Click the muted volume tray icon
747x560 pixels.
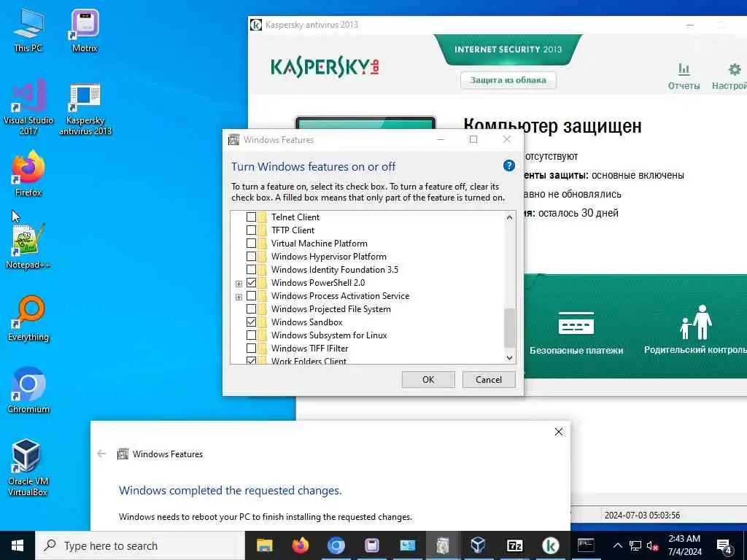[652, 545]
